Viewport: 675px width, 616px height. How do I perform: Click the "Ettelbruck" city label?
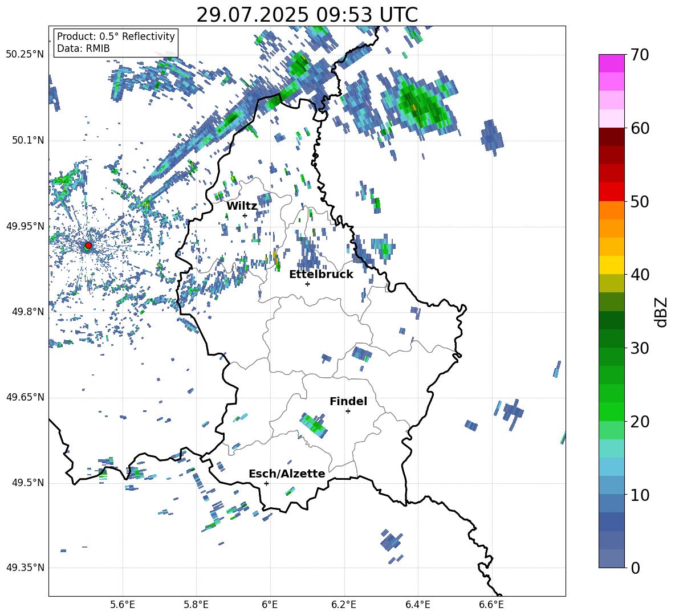tap(321, 275)
